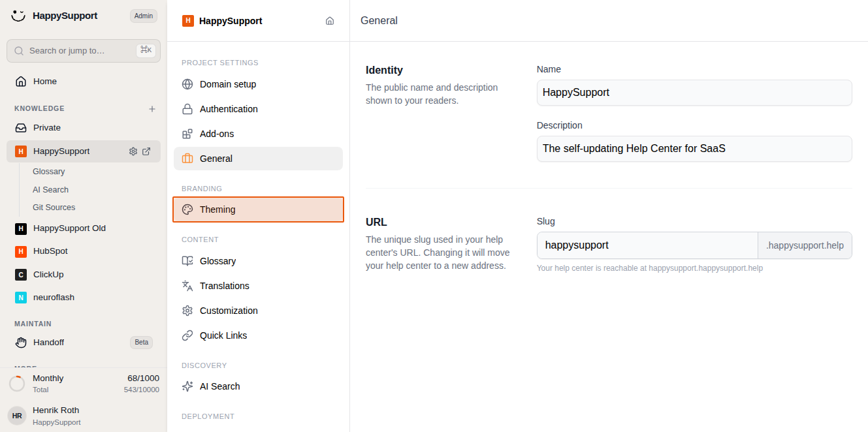Click the Glossary book icon in settings

187,261
